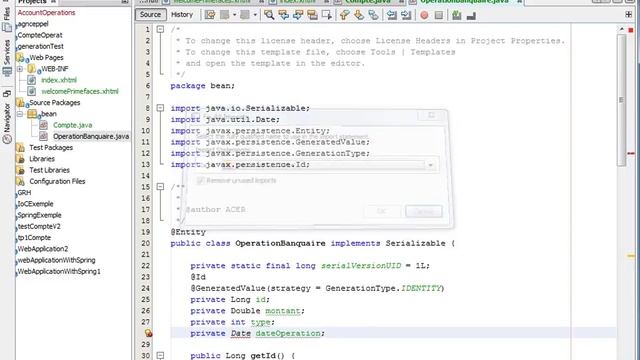Click the bean package icon
Screen dimensions: 640x360
click(32, 113)
